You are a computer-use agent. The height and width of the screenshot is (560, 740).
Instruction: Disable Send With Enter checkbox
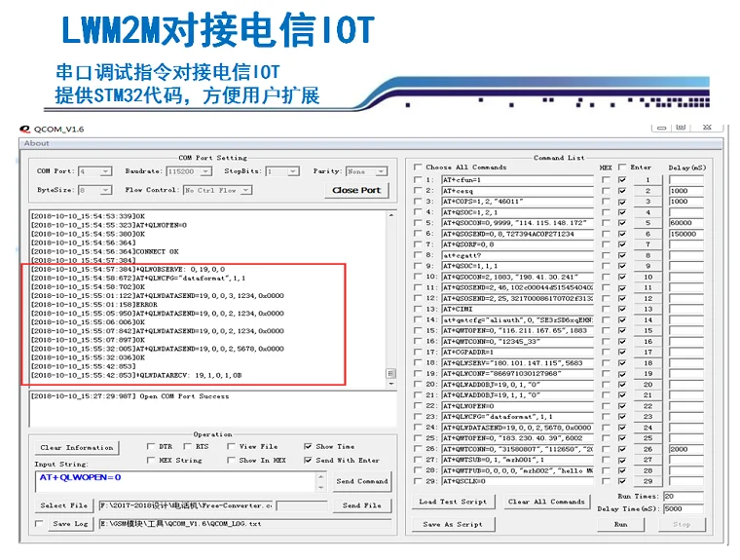pos(308,460)
